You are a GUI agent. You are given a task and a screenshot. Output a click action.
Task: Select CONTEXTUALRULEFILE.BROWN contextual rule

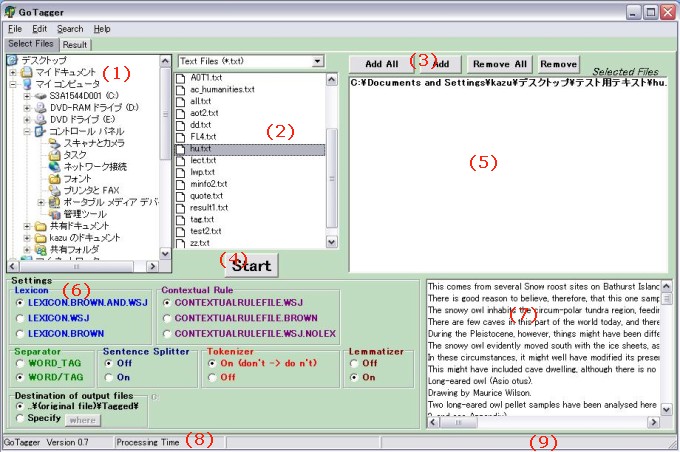[167, 318]
